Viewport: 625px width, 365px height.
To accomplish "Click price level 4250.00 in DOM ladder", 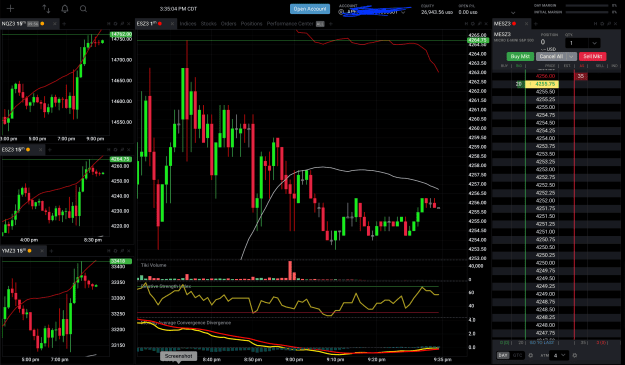I will point(545,263).
